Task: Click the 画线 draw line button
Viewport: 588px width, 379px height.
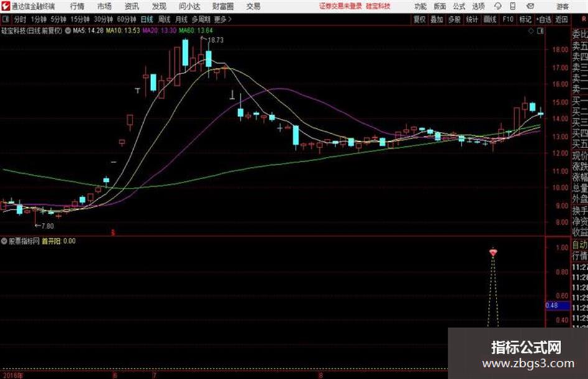Action: point(490,19)
